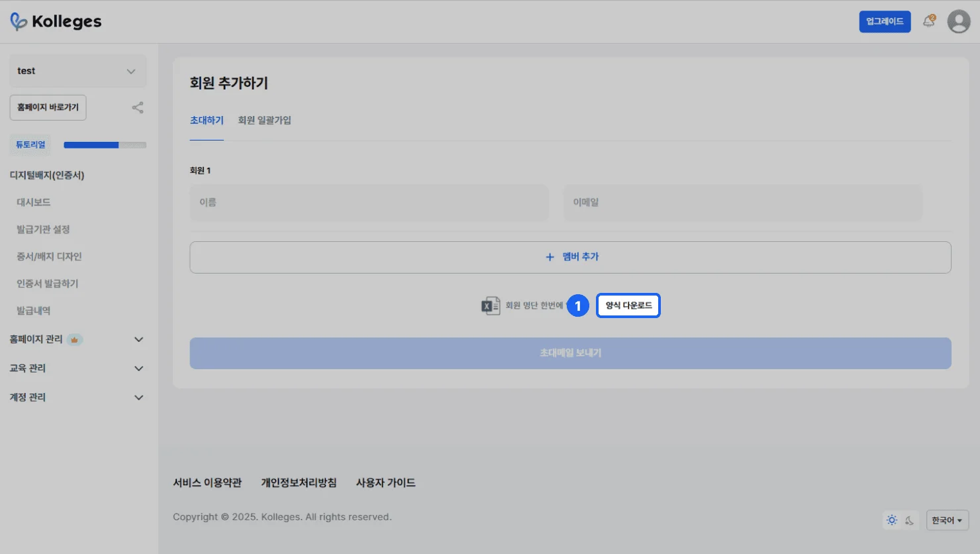Click the crown icon beside 홈페이지 관리
This screenshot has height=554, width=980.
point(75,339)
